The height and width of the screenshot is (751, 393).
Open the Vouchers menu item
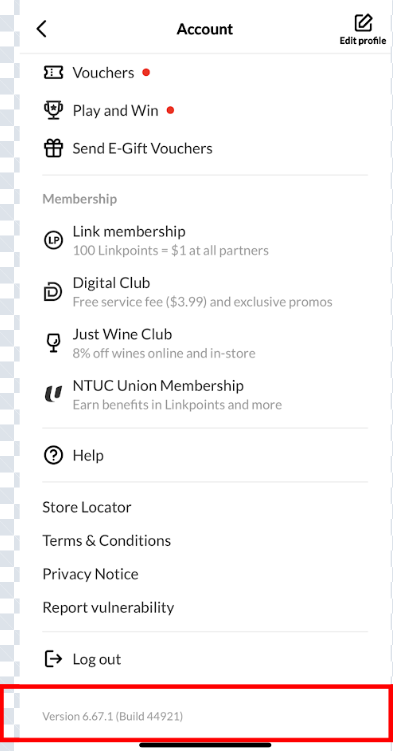click(205, 72)
